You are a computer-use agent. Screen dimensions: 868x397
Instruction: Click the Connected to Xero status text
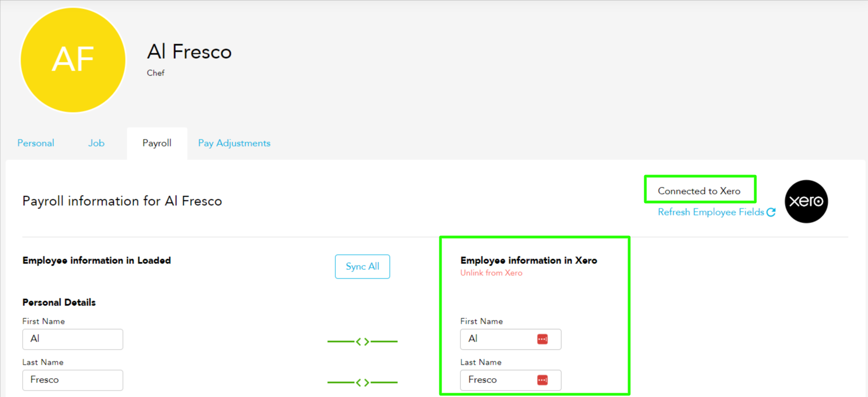click(699, 191)
